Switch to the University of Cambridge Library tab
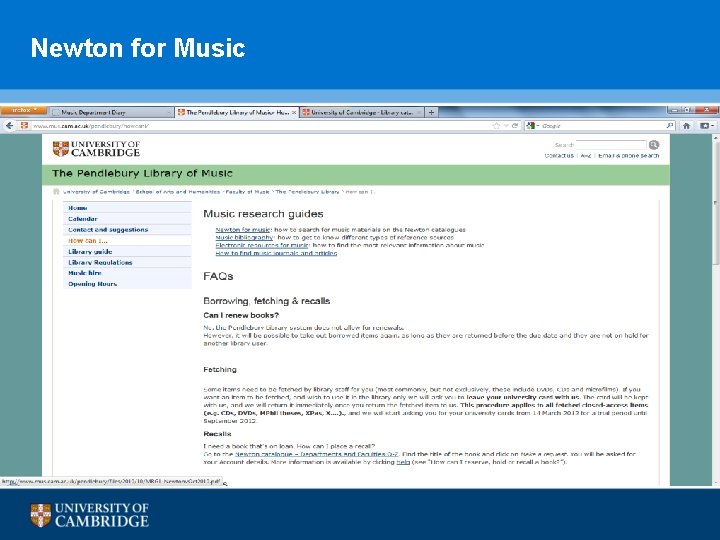 coord(362,112)
